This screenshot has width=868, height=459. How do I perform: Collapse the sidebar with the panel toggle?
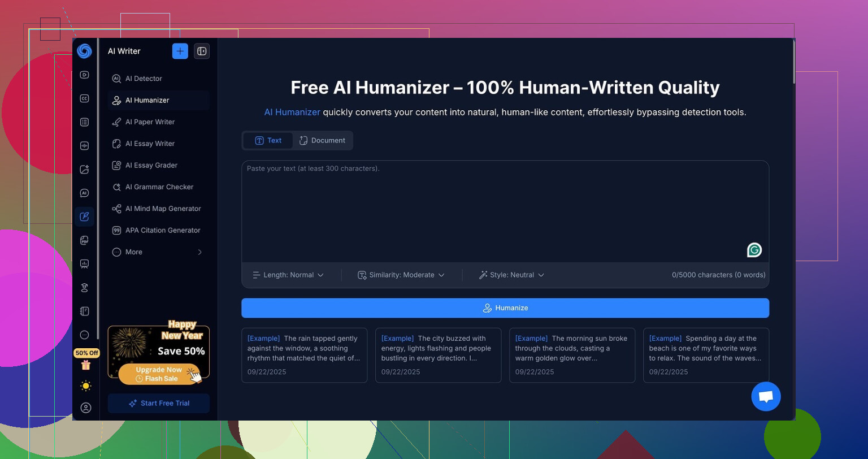point(202,51)
